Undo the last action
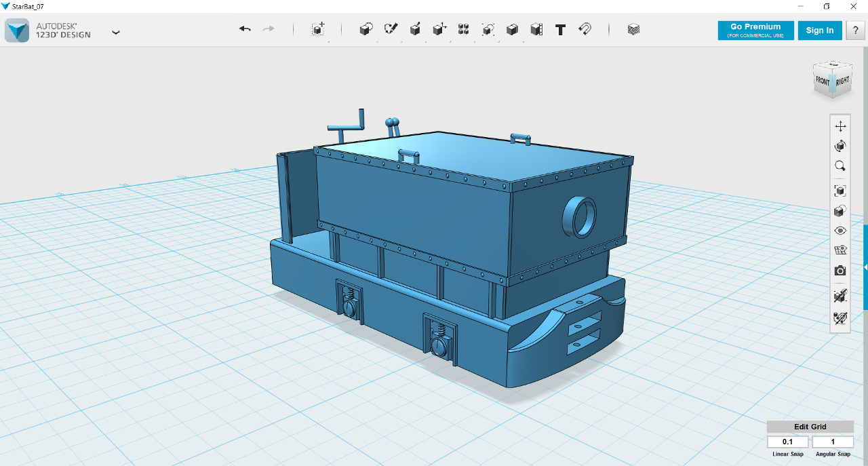Image resolution: width=868 pixels, height=466 pixels. click(x=245, y=29)
